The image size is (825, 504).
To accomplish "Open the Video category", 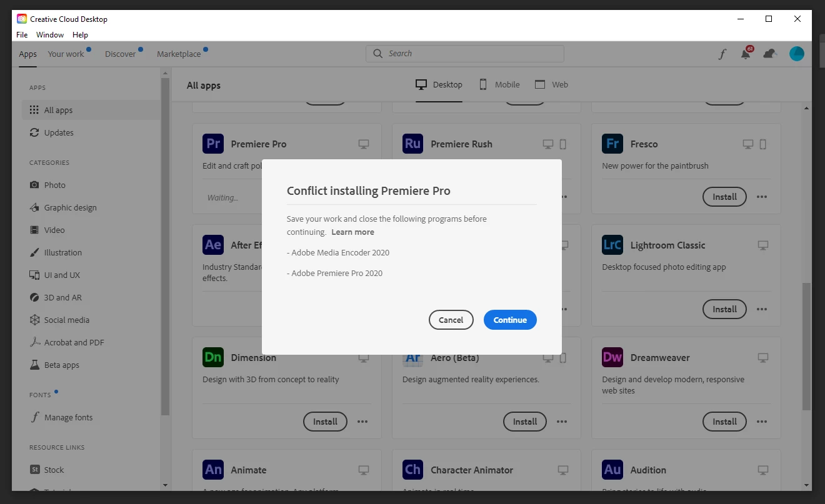I will [47, 230].
